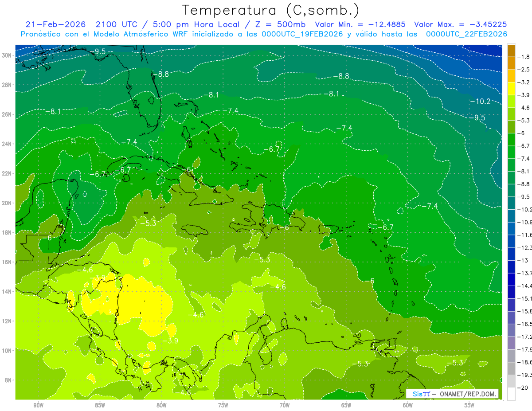Image resolution: width=532 pixels, height=411 pixels.
Task: Select the purple swatch between -17.2 and -17.9
Action: (x=511, y=343)
